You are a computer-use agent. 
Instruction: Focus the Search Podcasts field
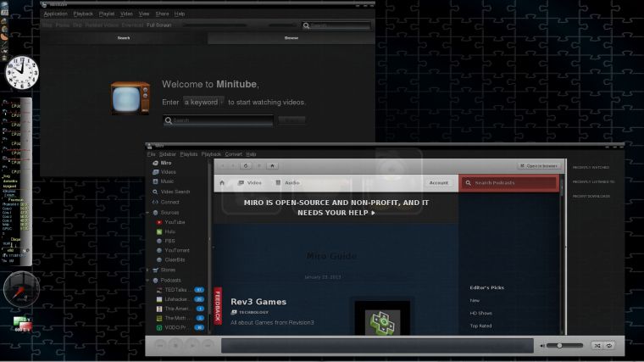coord(509,183)
